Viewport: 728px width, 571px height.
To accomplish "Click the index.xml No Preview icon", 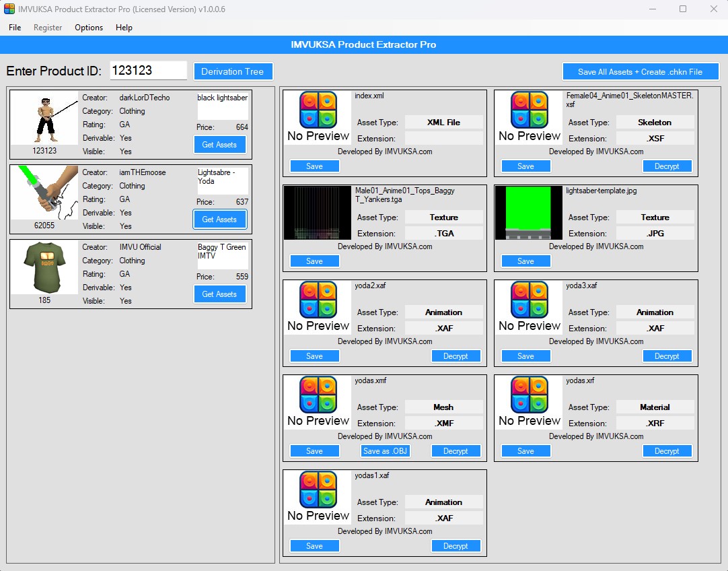I will [318, 117].
